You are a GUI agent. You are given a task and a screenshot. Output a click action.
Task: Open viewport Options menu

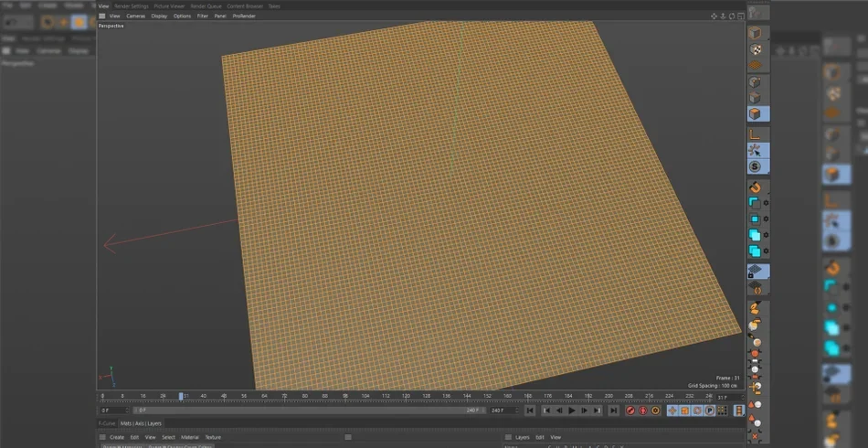pos(182,16)
